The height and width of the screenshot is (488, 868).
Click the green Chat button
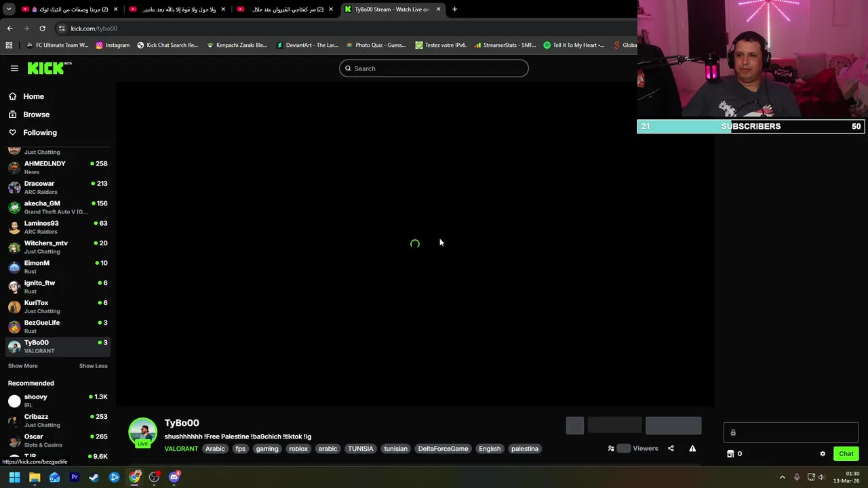tap(846, 454)
